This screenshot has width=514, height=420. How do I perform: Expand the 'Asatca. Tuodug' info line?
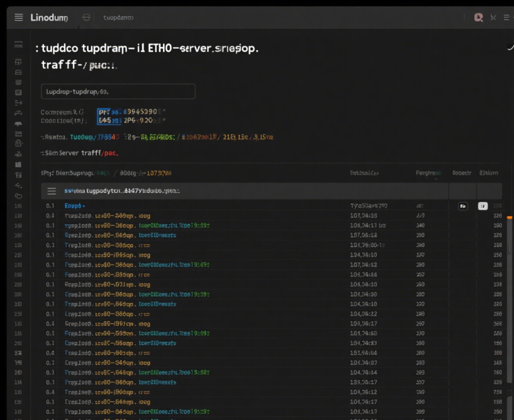[x=80, y=136]
